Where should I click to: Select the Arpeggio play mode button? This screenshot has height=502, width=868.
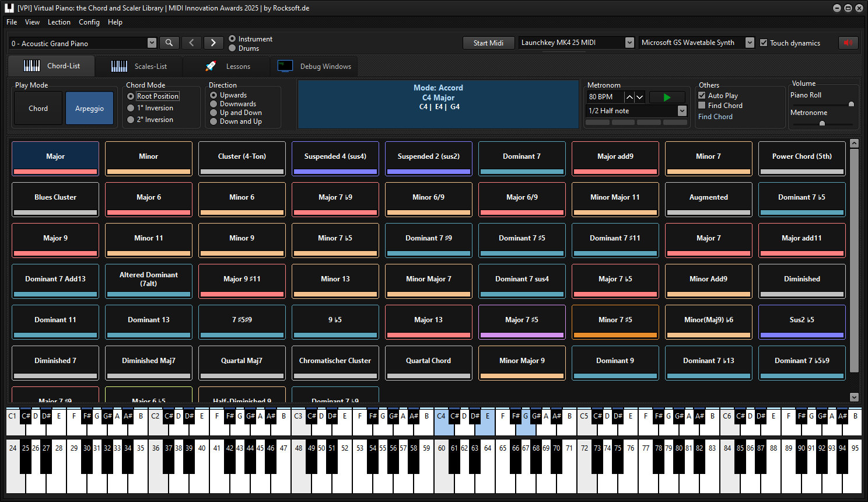pos(89,107)
